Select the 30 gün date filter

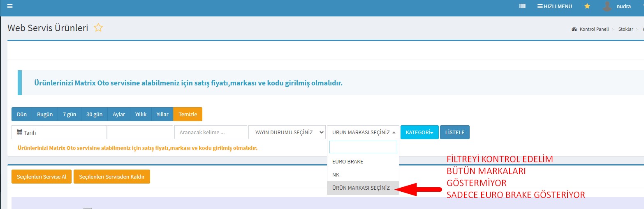[94, 114]
